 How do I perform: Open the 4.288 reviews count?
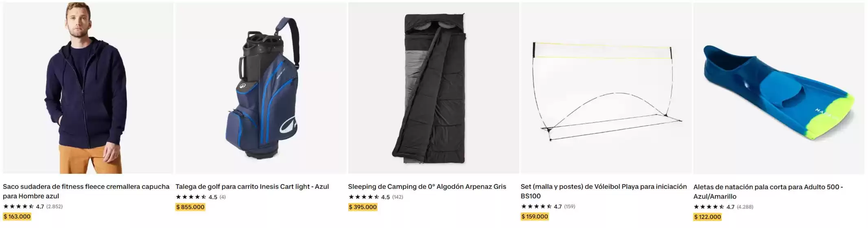pos(745,207)
